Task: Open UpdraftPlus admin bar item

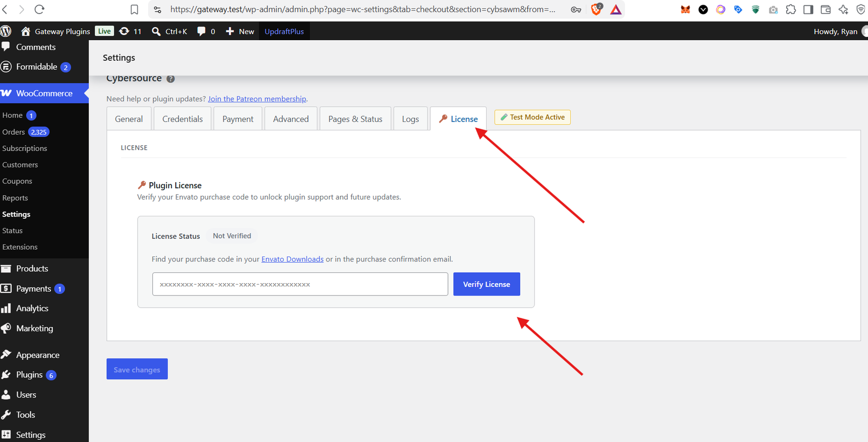Action: coord(284,31)
